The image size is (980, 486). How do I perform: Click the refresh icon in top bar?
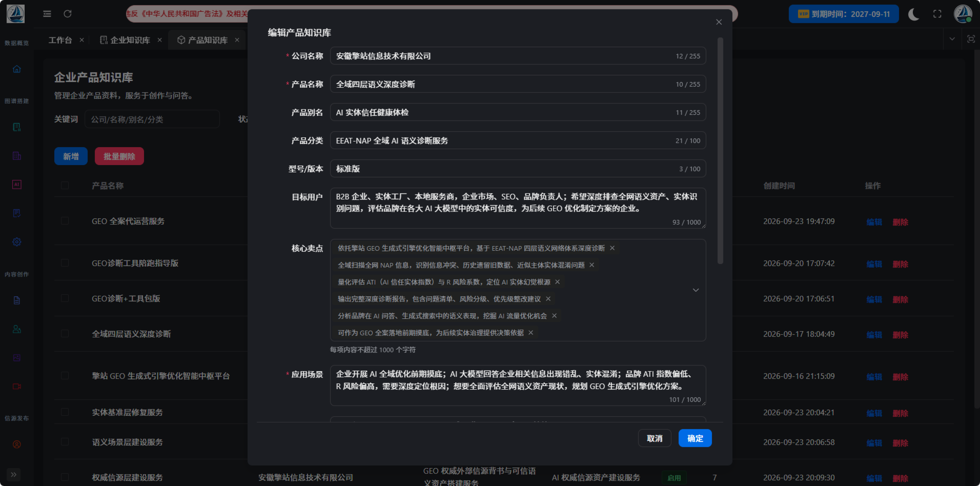68,14
